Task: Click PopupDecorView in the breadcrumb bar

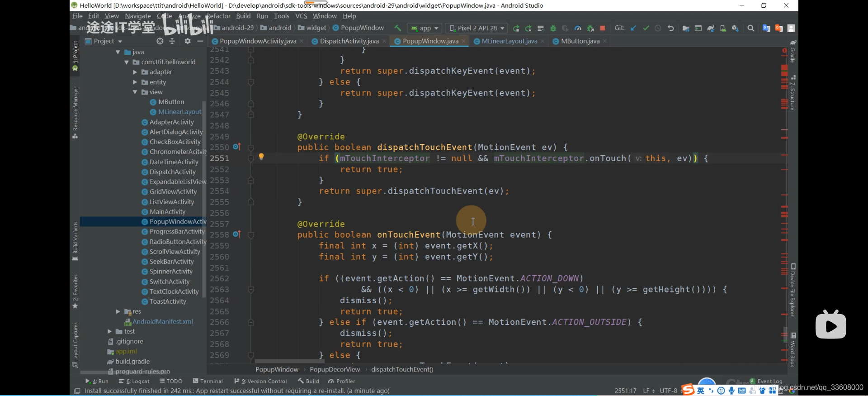Action: (x=335, y=369)
